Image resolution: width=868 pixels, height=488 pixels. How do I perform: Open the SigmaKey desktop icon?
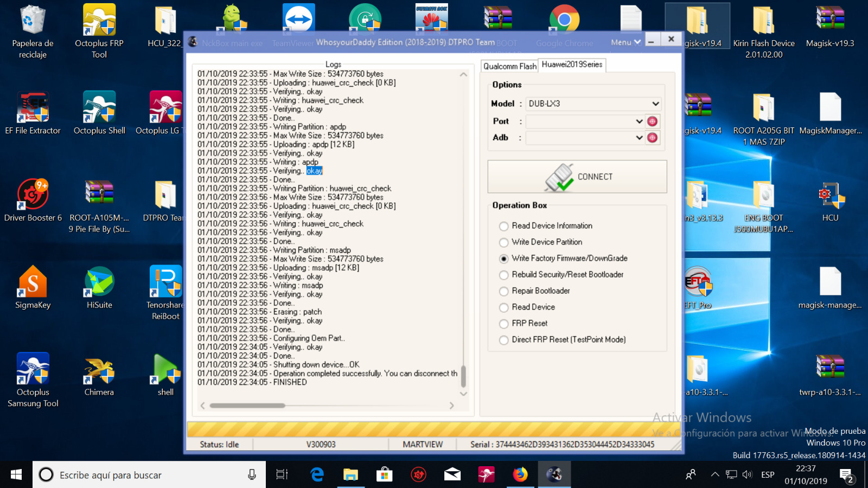pos(33,288)
